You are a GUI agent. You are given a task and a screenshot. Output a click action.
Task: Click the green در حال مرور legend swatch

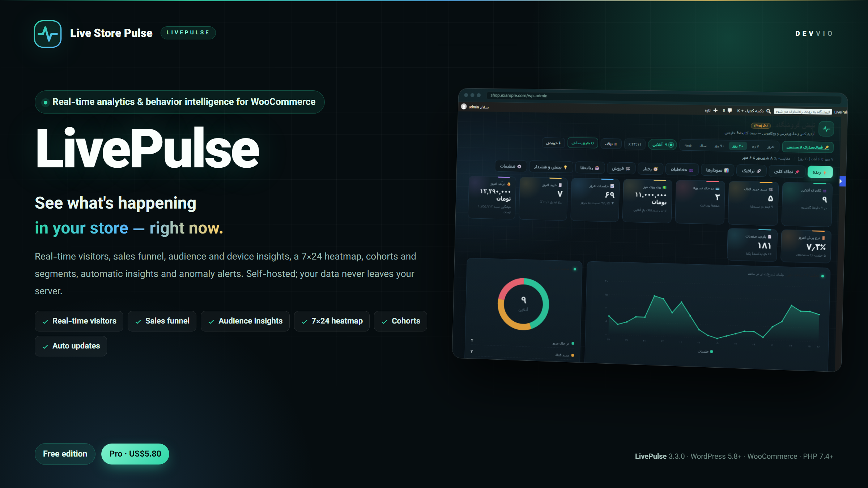click(573, 343)
